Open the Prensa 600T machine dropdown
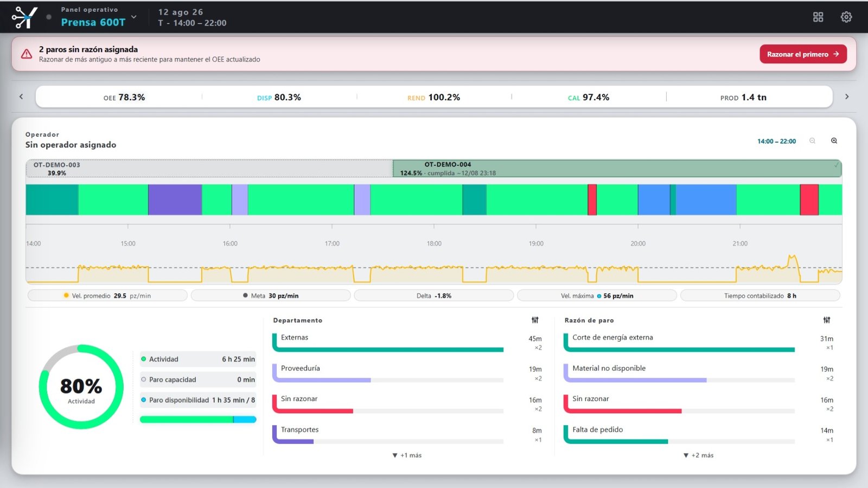 (98, 17)
